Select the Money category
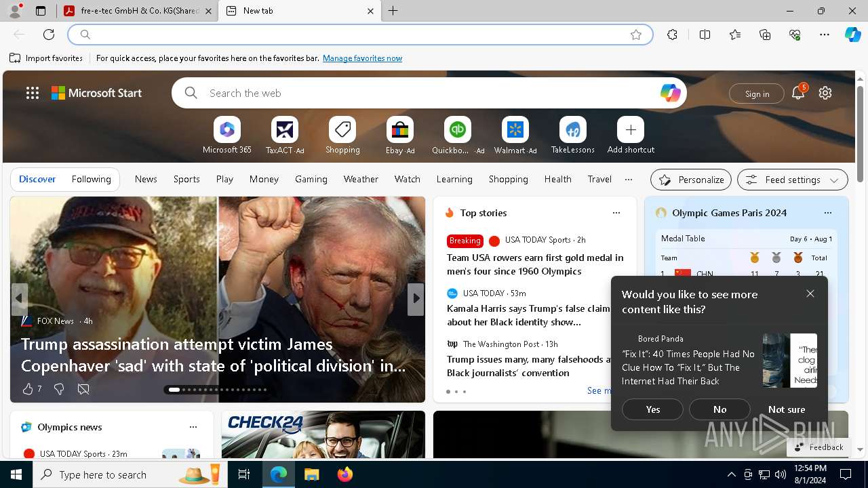The image size is (868, 488). [264, 180]
